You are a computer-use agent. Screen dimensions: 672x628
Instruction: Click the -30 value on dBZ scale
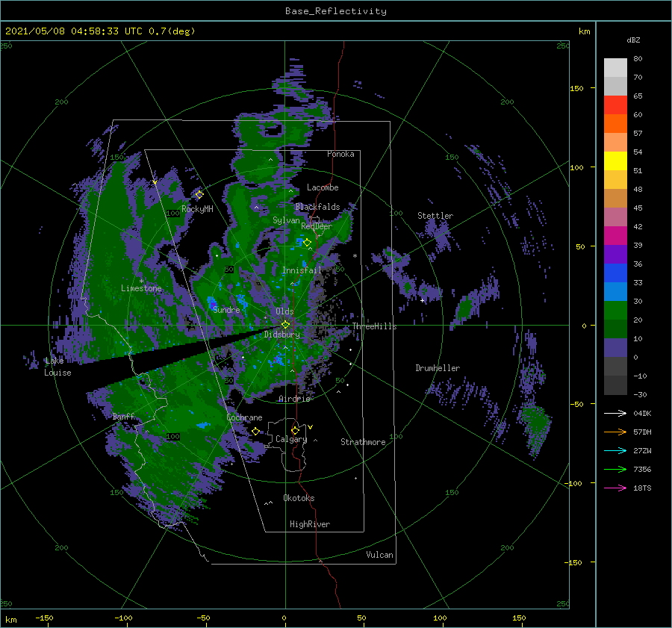[x=640, y=394]
